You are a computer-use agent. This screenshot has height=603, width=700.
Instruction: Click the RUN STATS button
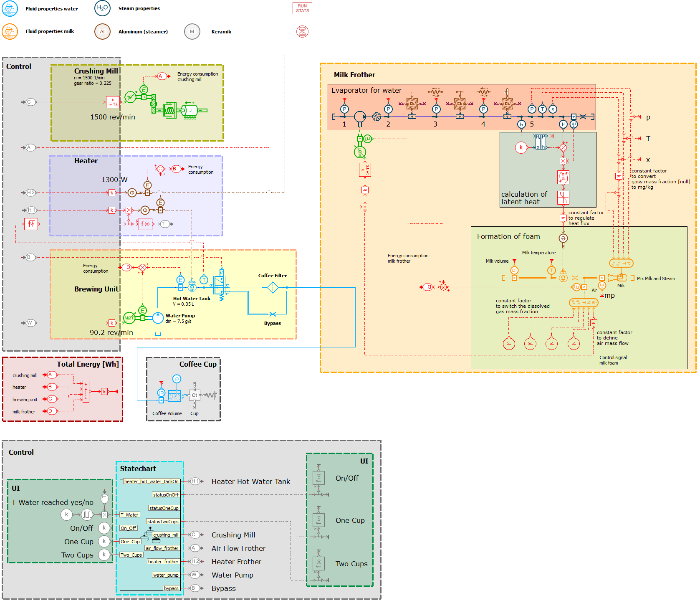coord(302,8)
